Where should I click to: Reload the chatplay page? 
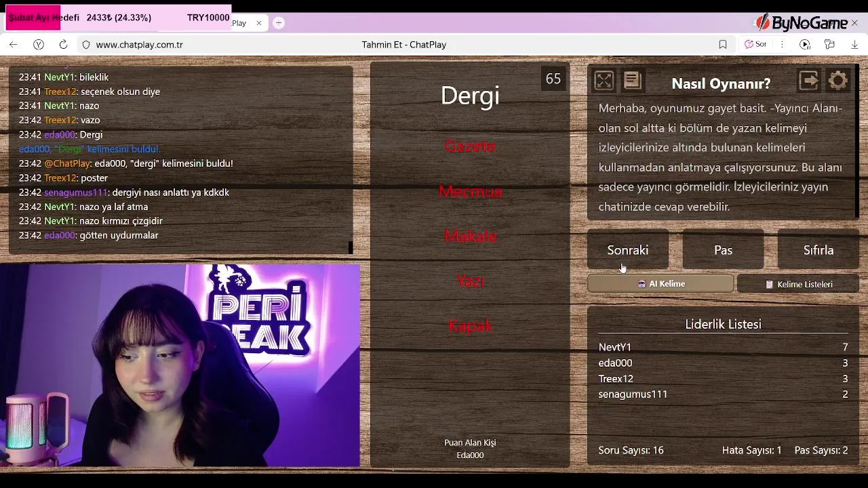click(63, 45)
